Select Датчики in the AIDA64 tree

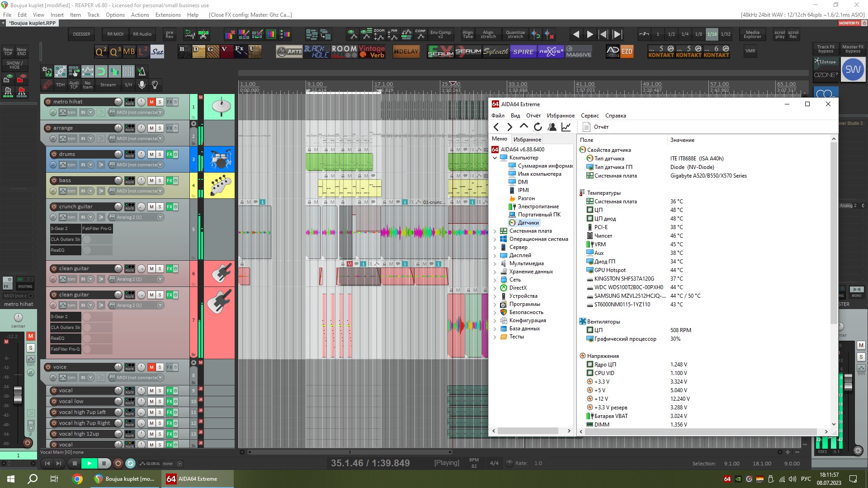(528, 223)
